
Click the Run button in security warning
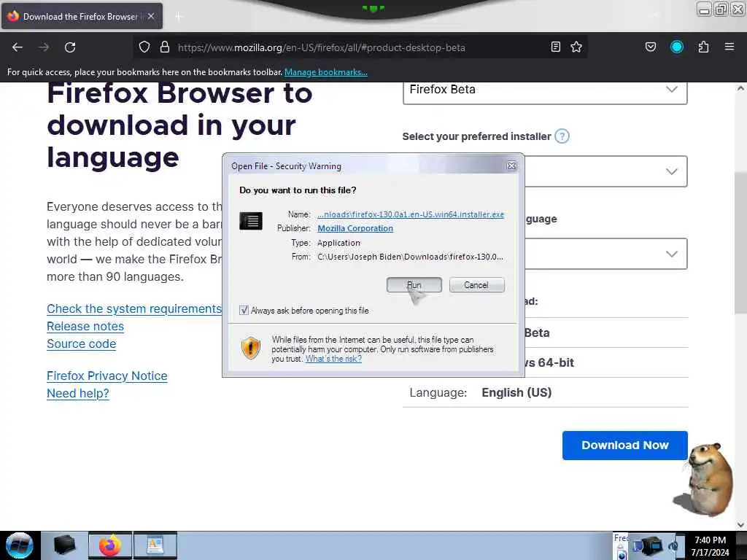tap(414, 285)
